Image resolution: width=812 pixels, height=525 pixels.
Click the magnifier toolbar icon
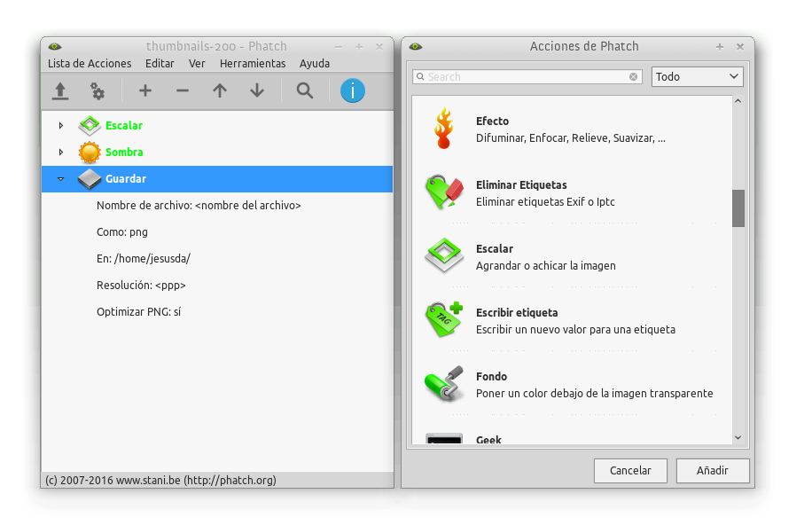305,91
